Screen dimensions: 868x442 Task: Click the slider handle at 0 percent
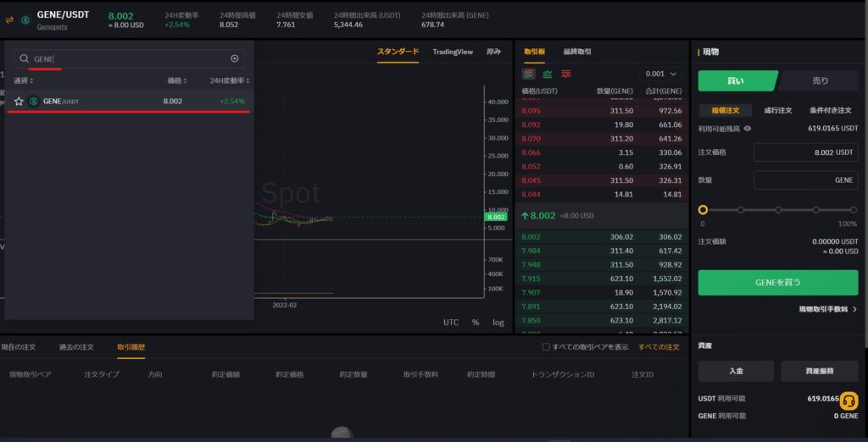tap(703, 210)
